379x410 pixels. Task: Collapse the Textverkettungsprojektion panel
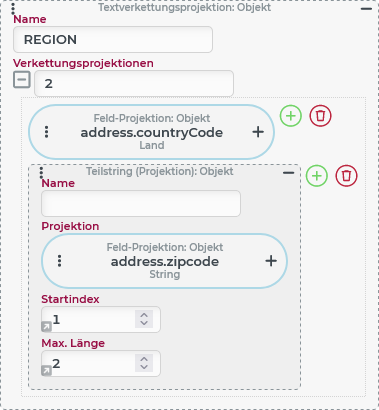pos(366,9)
